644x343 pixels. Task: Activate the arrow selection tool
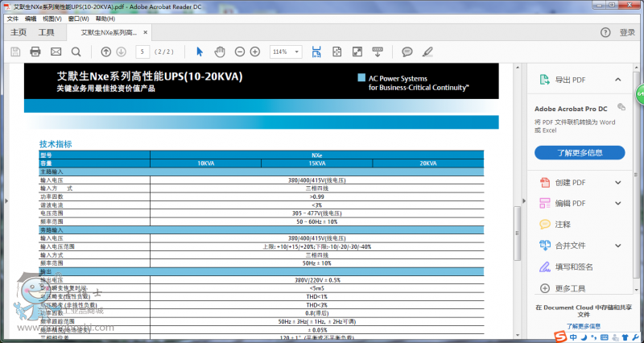point(200,52)
